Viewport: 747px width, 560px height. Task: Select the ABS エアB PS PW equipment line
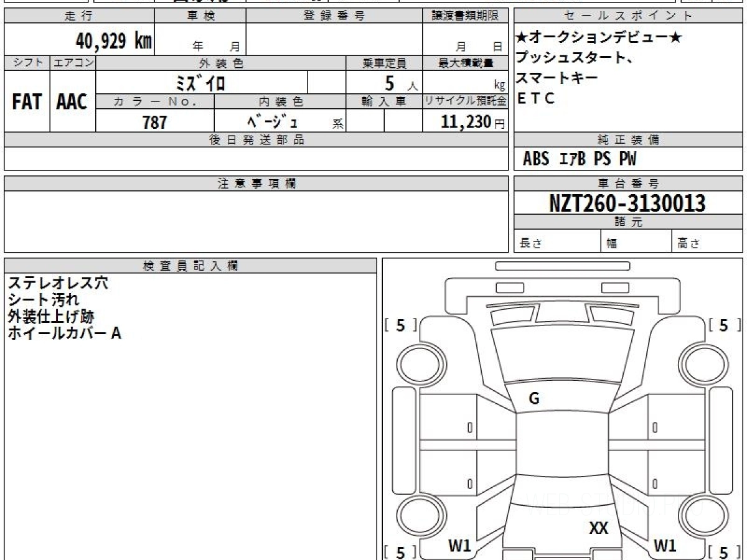580,159
